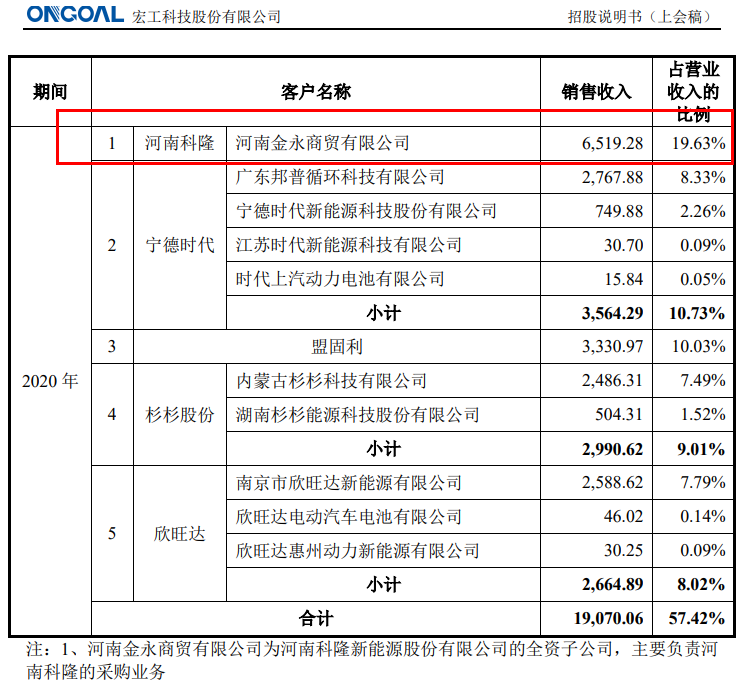Click the sales value 15.84
740x681 pixels.
point(624,279)
